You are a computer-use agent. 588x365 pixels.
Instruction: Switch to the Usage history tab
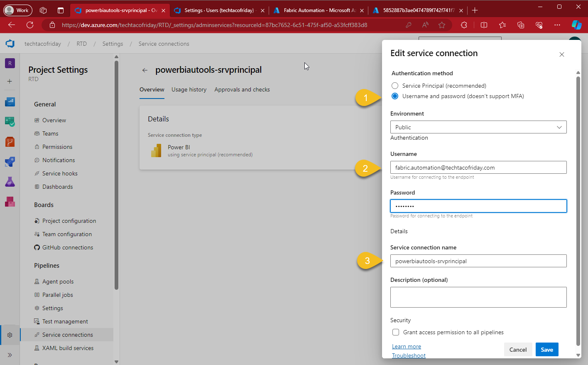pyautogui.click(x=189, y=89)
